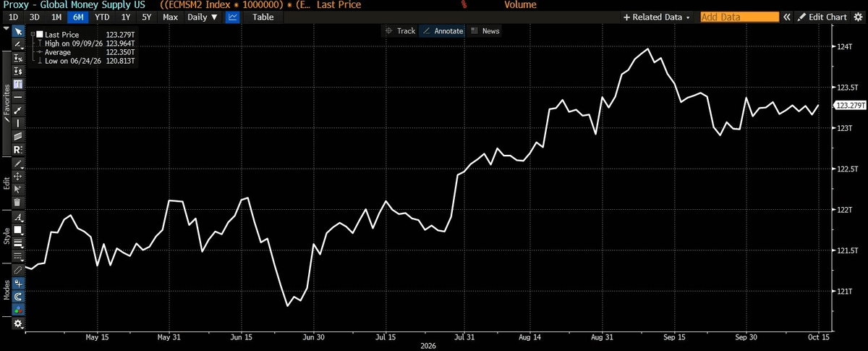
Task: Select the 1Y range tab
Action: click(127, 17)
